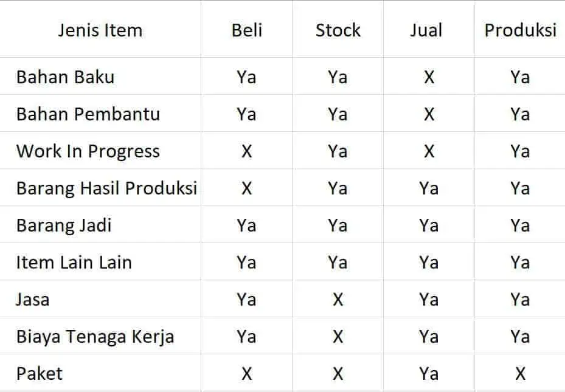The height and width of the screenshot is (392, 565).
Task: Select the Item Lain Lain cell
Action: click(74, 263)
